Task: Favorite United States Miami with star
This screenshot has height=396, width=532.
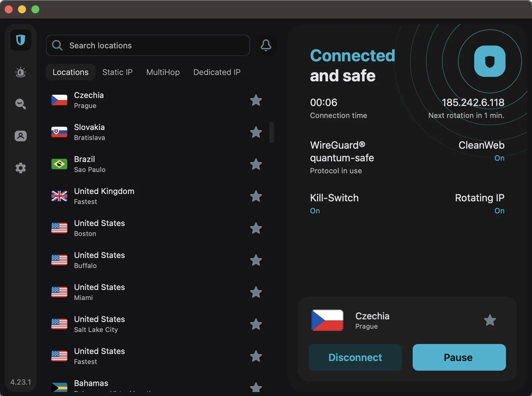Action: [256, 292]
